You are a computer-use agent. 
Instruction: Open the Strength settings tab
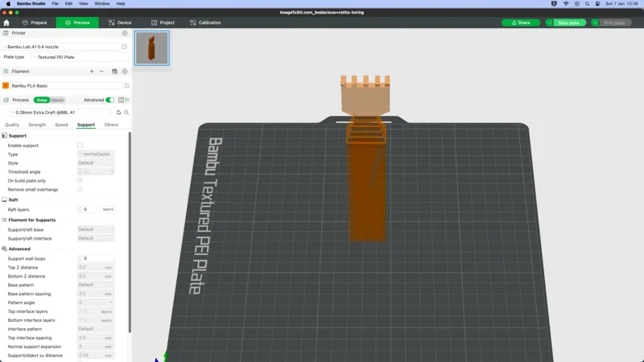[x=37, y=125]
